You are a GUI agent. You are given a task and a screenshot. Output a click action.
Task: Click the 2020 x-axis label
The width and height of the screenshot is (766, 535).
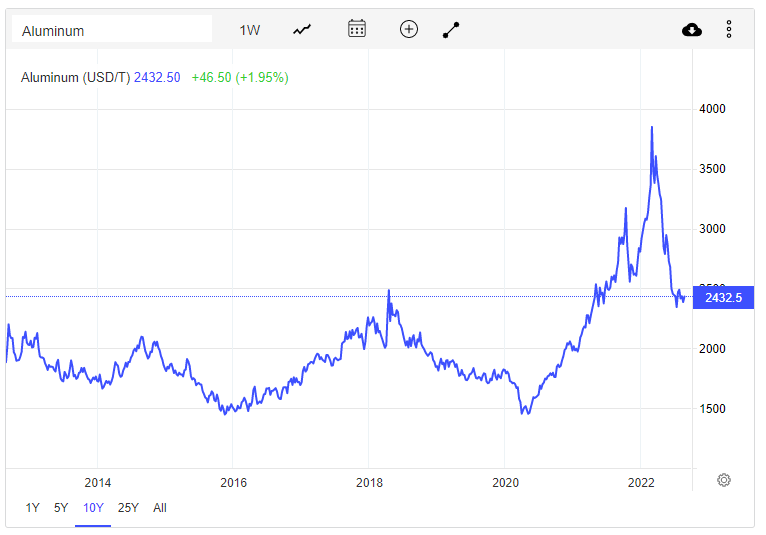tap(506, 483)
